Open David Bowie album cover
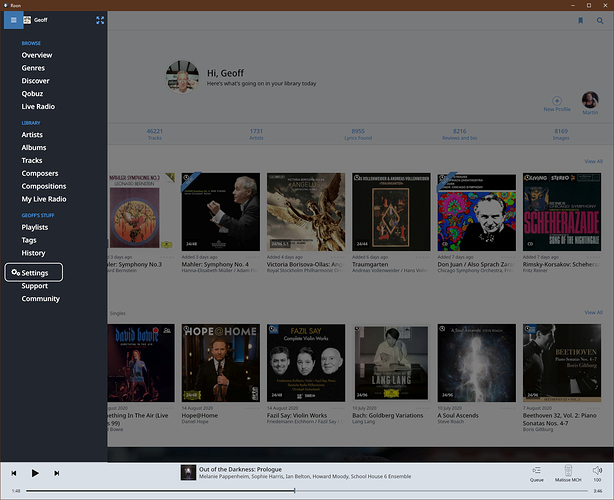 (x=141, y=363)
